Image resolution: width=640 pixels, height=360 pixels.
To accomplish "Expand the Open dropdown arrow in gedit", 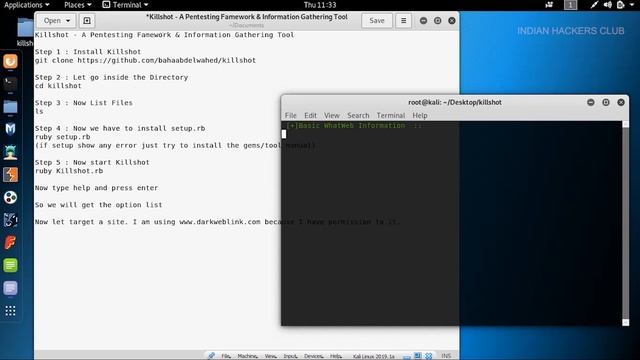I will click(68, 20).
